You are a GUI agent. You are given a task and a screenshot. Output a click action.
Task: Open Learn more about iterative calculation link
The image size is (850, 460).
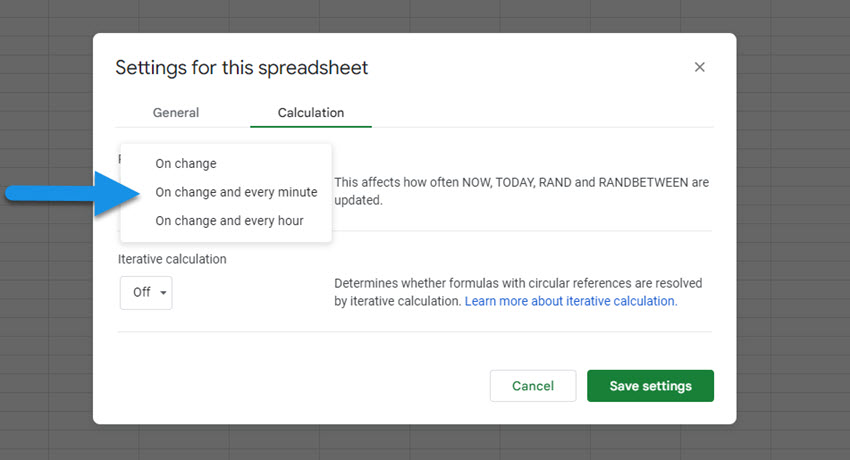(x=571, y=301)
